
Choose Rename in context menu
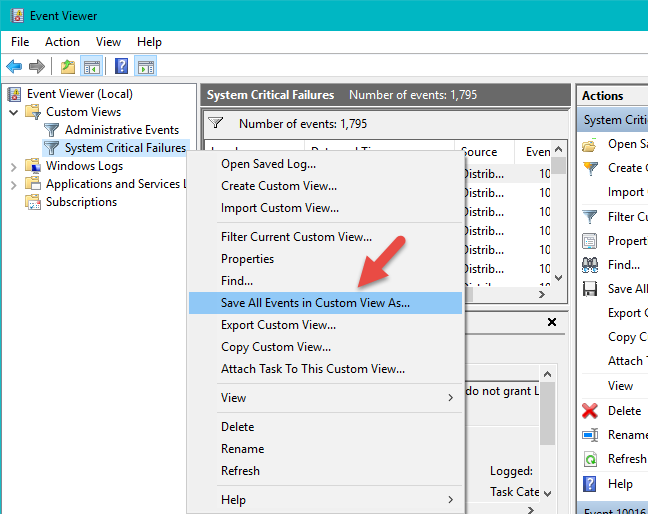click(326, 449)
